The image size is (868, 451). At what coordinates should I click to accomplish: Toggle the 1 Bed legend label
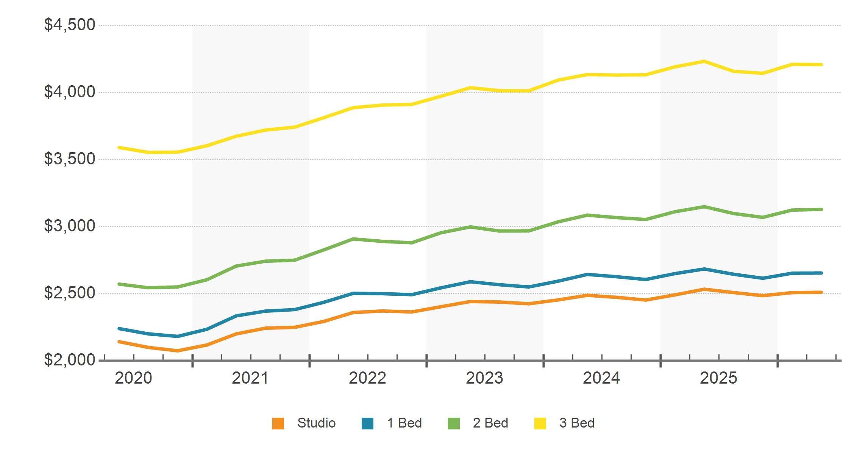tap(404, 423)
